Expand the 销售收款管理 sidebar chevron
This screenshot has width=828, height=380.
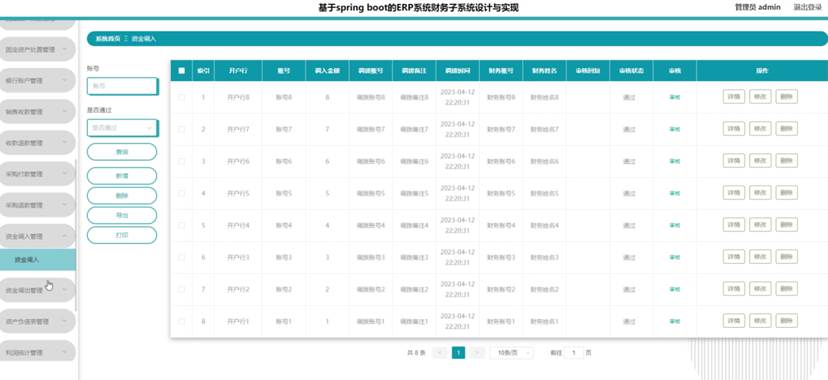point(64,112)
